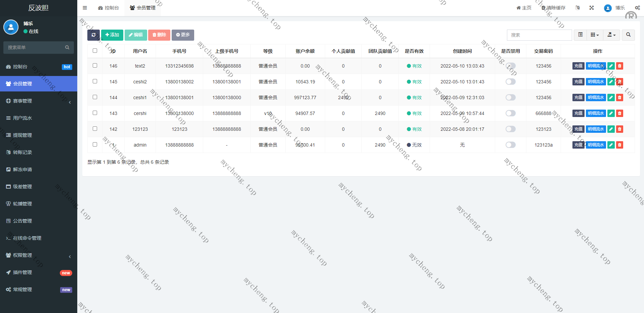Viewport: 644px width, 313px height.
Task: Toggle the sidebar with the hamburger icon
Action: [x=85, y=8]
